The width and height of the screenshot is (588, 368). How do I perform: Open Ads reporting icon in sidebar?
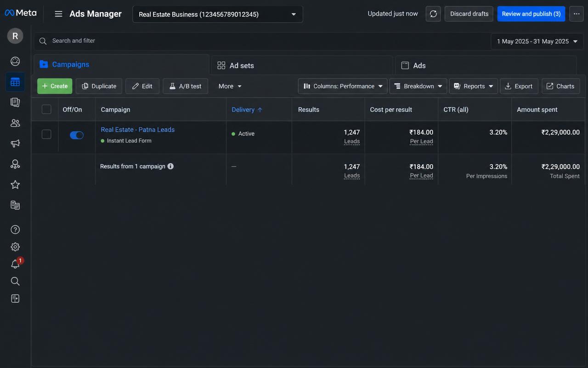click(x=15, y=102)
